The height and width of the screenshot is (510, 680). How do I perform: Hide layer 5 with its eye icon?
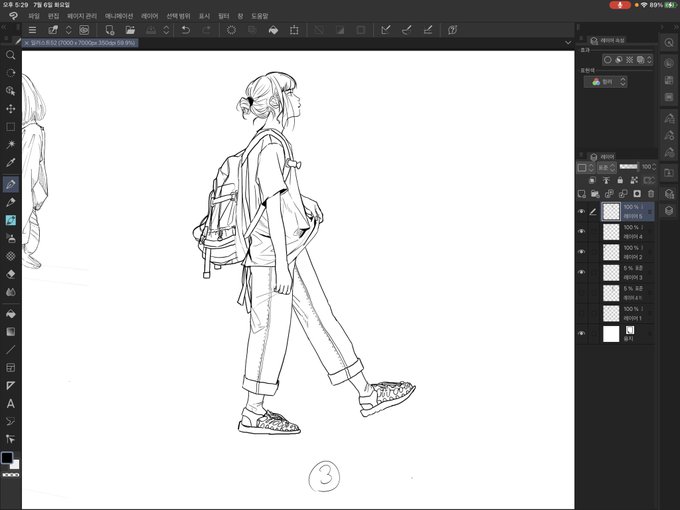click(x=581, y=212)
